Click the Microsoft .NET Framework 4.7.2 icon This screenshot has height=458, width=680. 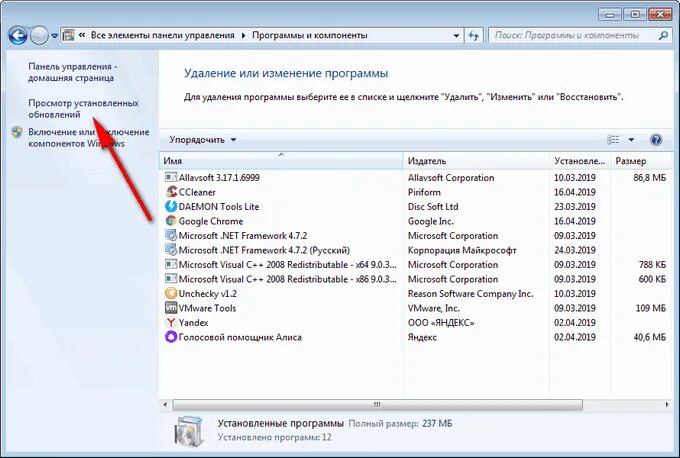(171, 236)
